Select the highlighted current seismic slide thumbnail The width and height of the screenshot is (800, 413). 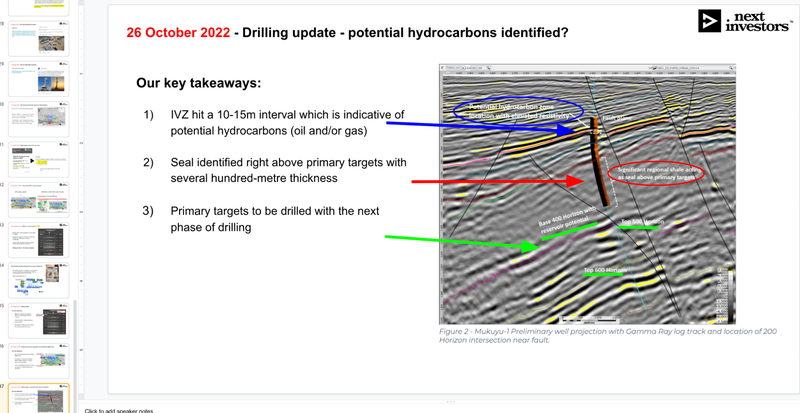39,399
